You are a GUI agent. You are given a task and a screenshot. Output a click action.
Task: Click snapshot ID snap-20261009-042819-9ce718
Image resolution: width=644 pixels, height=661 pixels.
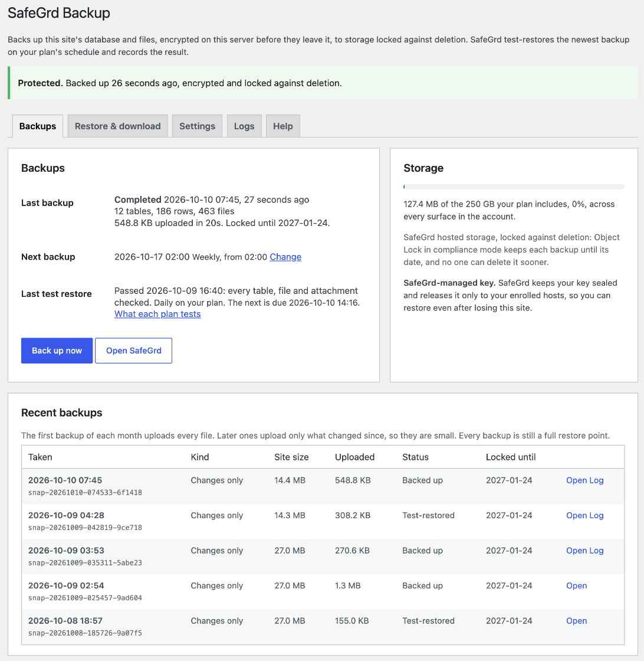[x=85, y=528]
